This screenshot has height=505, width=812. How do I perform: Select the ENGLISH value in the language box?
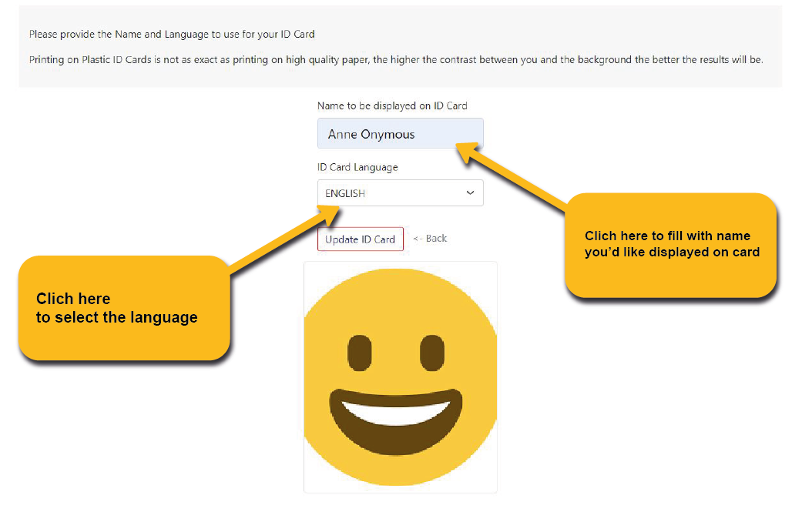(345, 194)
